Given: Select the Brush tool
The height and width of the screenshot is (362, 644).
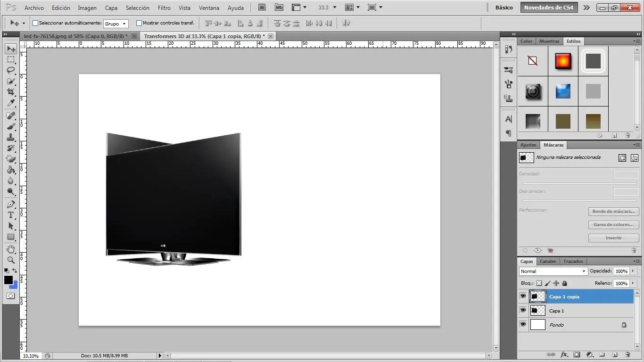Looking at the screenshot, I should (11, 126).
